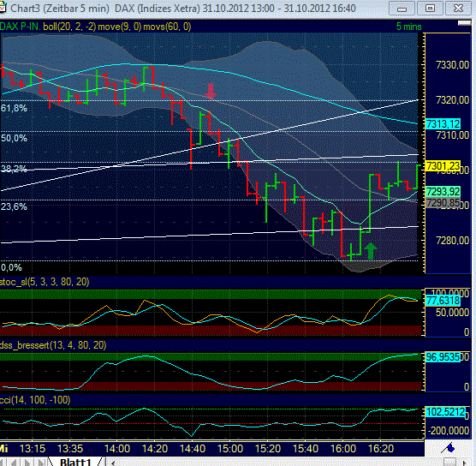Click the CCI value tag '102,5212'

446,412
